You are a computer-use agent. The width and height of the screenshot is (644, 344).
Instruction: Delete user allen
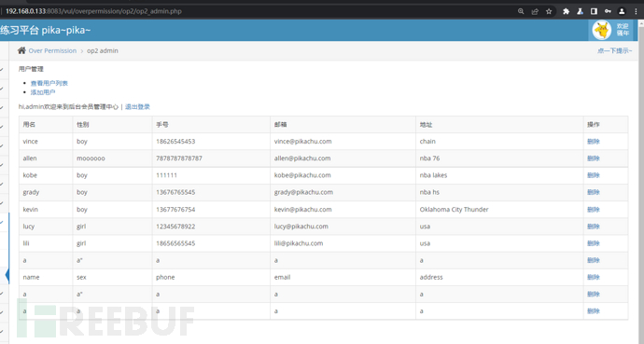click(x=594, y=158)
